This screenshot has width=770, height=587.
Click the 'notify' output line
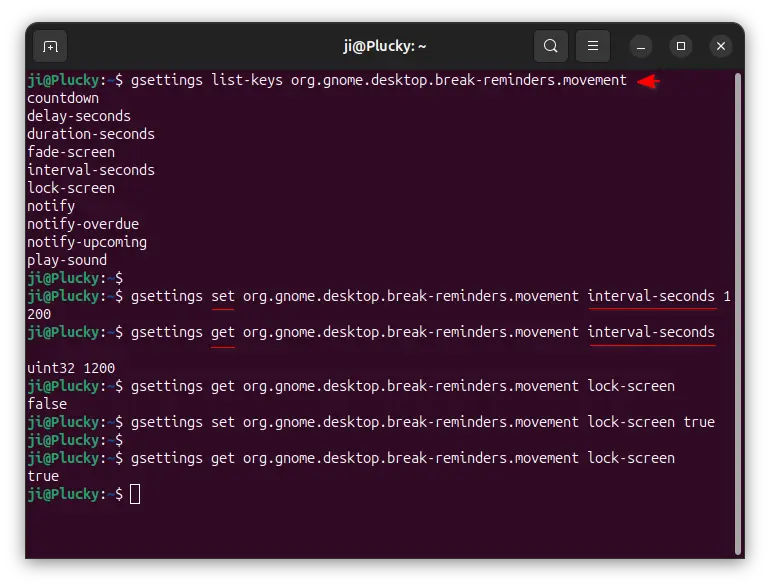tap(51, 206)
